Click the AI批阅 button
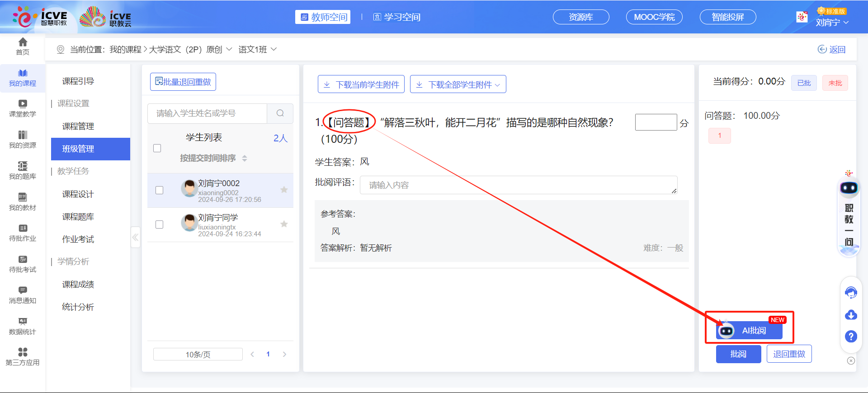 click(x=749, y=331)
